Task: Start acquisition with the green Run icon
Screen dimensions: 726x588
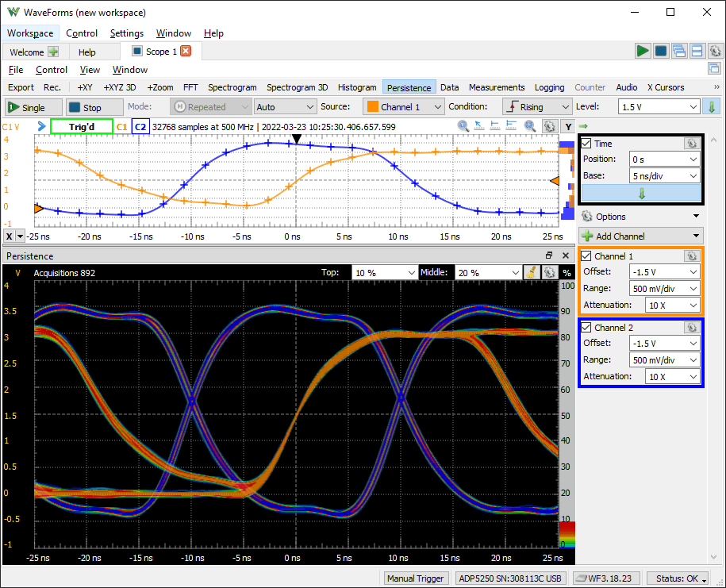Action: (x=642, y=50)
